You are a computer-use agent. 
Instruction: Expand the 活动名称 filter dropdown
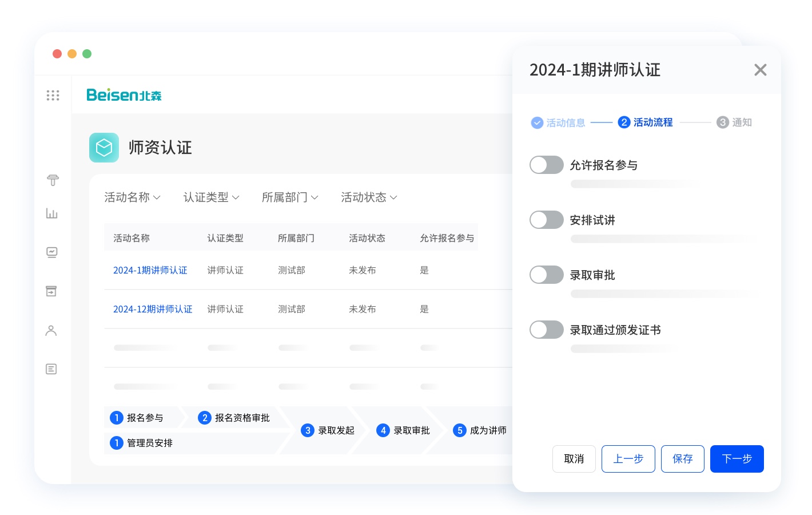[132, 197]
